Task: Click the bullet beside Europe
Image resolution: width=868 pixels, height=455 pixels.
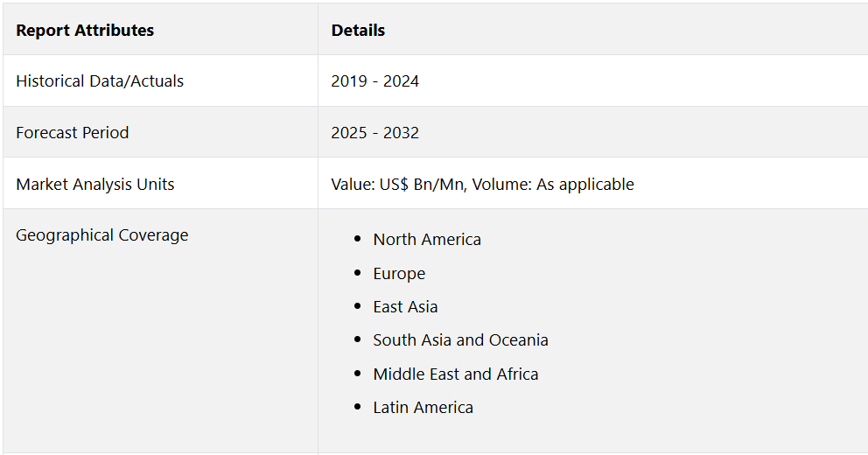Action: 358,273
